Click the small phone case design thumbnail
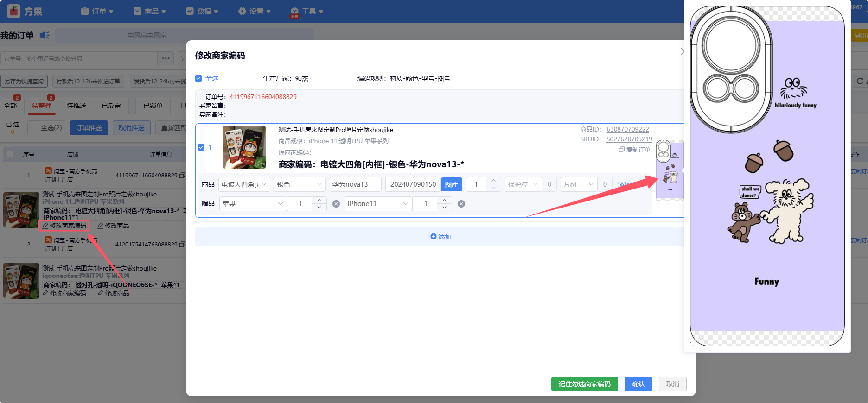The image size is (868, 403). [x=670, y=170]
